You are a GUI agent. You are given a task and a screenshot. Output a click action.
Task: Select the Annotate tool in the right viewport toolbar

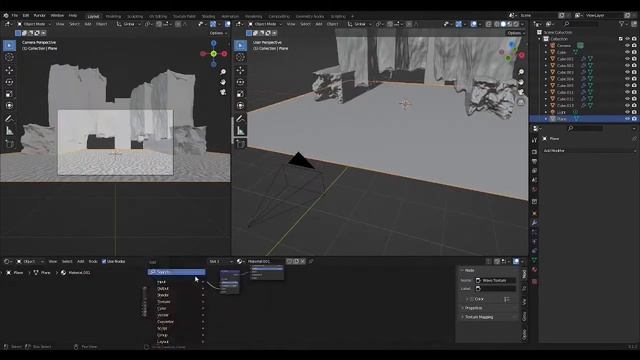(x=240, y=119)
